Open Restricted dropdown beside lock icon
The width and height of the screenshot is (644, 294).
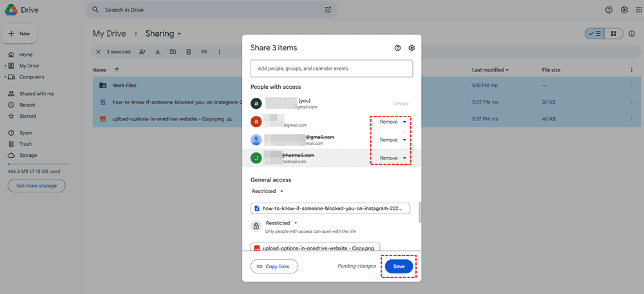tap(282, 223)
